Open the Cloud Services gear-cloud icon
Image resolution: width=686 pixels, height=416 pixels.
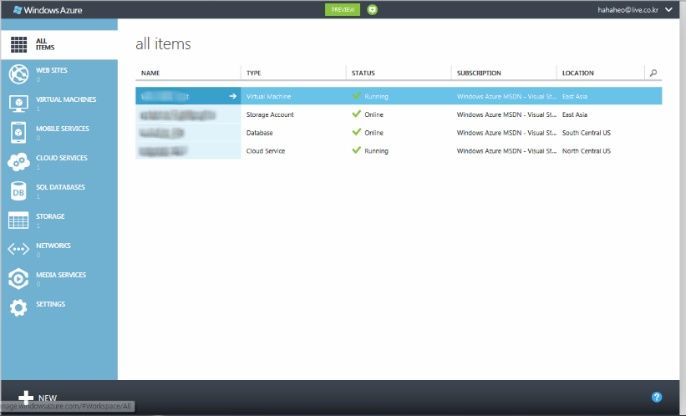point(18,162)
